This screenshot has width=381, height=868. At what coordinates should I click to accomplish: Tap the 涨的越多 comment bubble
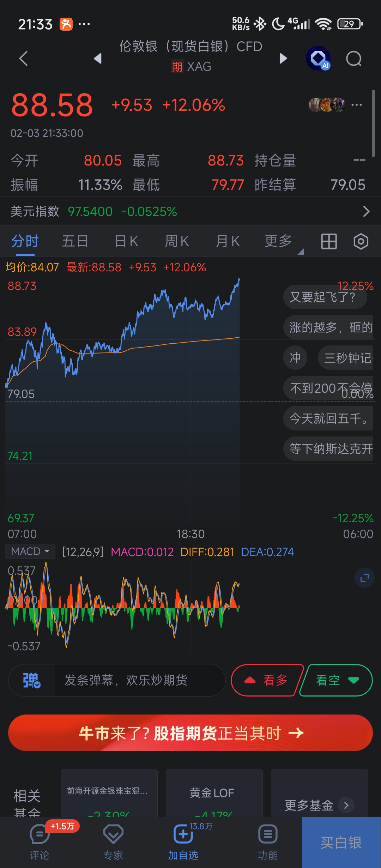pos(328,327)
